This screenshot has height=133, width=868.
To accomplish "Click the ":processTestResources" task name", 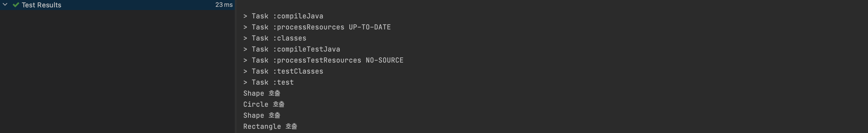I will (x=317, y=60).
